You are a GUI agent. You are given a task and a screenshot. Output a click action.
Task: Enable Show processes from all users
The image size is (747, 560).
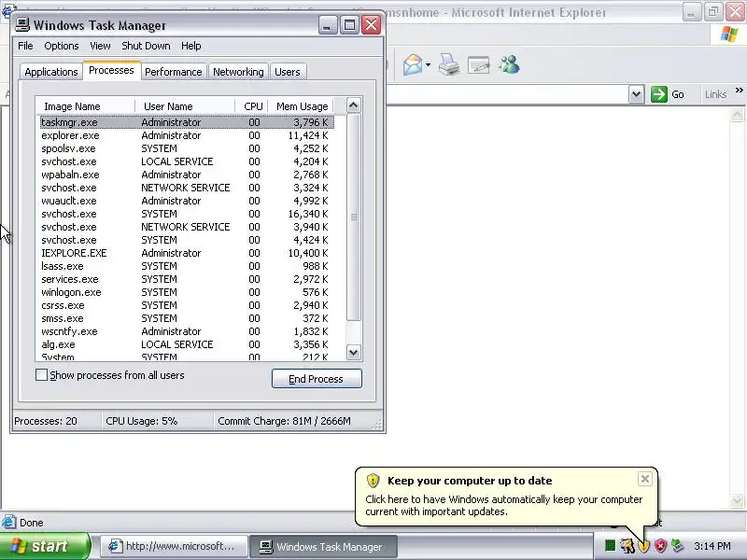(41, 375)
